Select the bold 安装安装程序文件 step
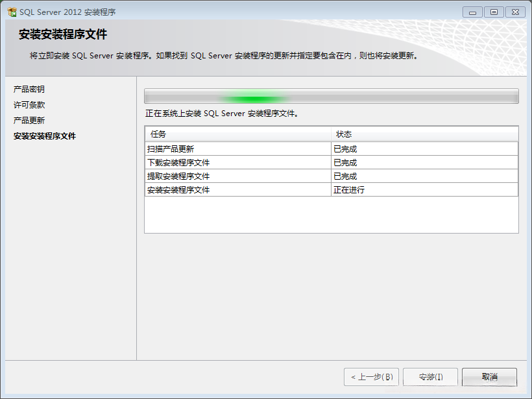Image resolution: width=532 pixels, height=399 pixels. [x=43, y=136]
